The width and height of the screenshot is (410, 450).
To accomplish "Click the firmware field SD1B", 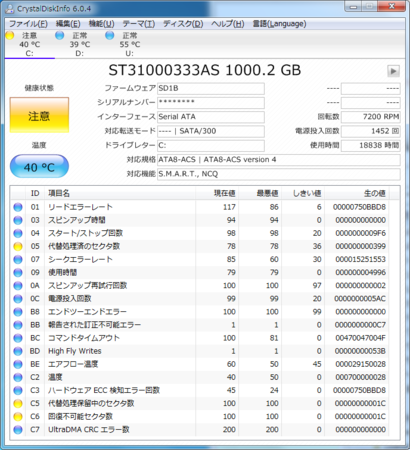I will 211,88.
